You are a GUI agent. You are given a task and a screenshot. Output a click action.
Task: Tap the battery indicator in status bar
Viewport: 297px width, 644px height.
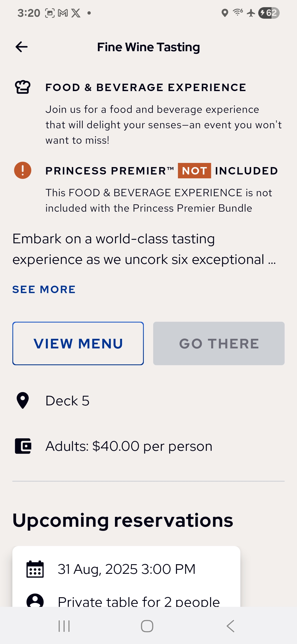click(269, 13)
